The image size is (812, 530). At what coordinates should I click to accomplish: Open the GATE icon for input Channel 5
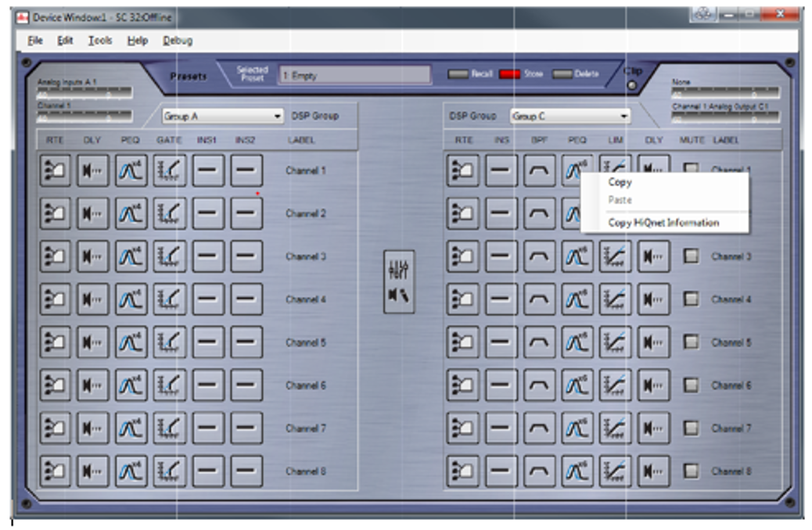point(170,342)
